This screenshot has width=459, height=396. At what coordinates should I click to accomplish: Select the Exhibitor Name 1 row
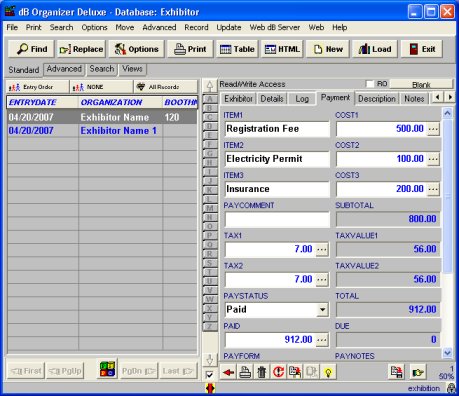pos(102,131)
